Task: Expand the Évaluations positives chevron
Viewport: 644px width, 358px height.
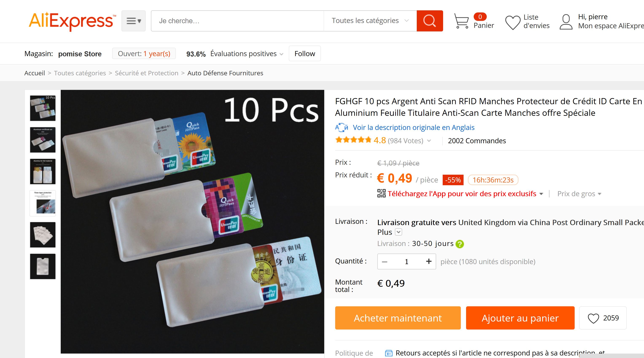Action: pyautogui.click(x=281, y=54)
